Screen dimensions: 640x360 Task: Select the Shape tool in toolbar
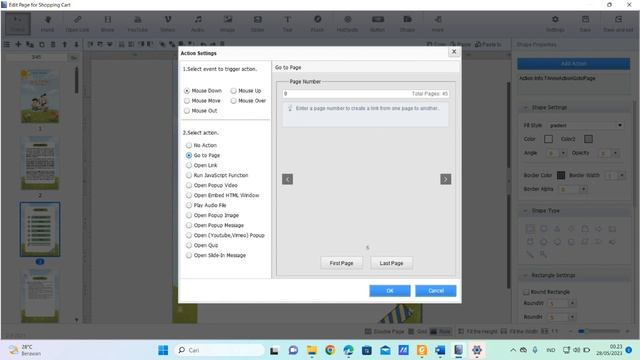[x=407, y=23]
